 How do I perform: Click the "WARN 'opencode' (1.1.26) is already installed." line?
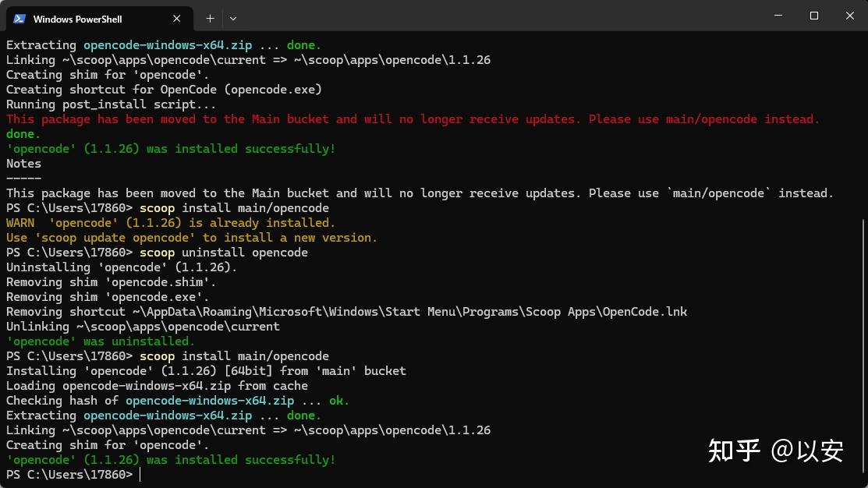coord(171,223)
